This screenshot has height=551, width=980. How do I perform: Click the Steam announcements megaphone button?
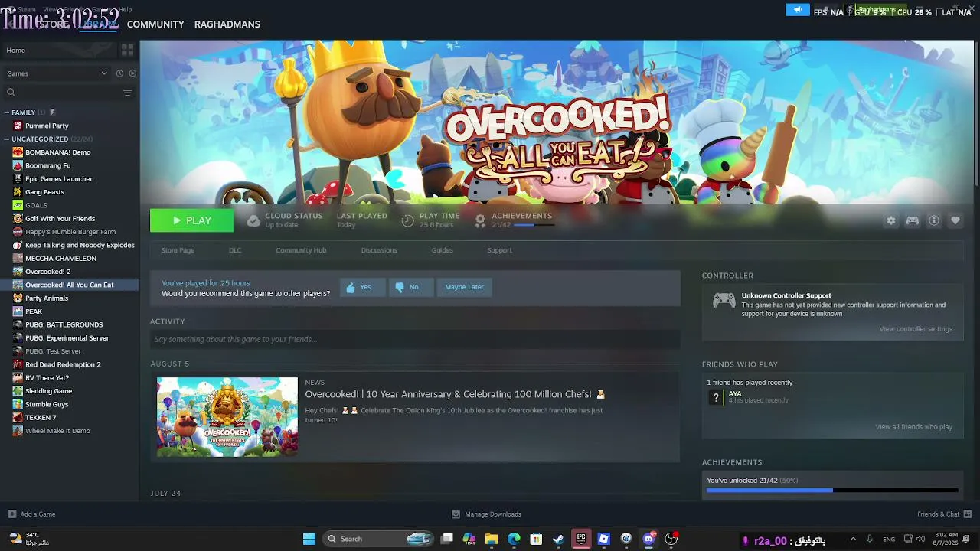[797, 10]
